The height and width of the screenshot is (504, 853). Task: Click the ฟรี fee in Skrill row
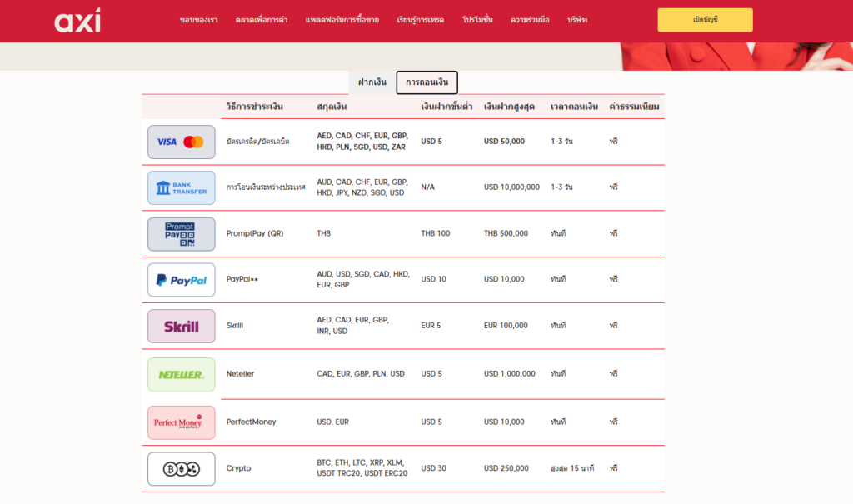pyautogui.click(x=614, y=326)
